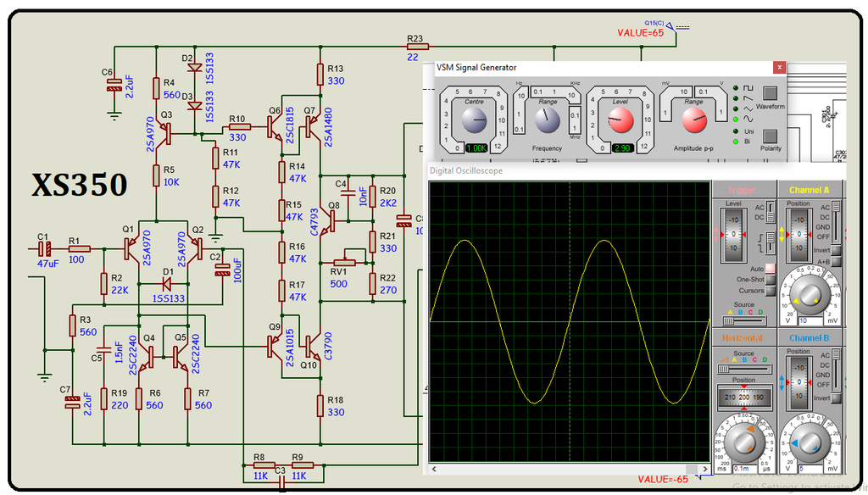Click the Horizontal timebase value field

(x=745, y=469)
